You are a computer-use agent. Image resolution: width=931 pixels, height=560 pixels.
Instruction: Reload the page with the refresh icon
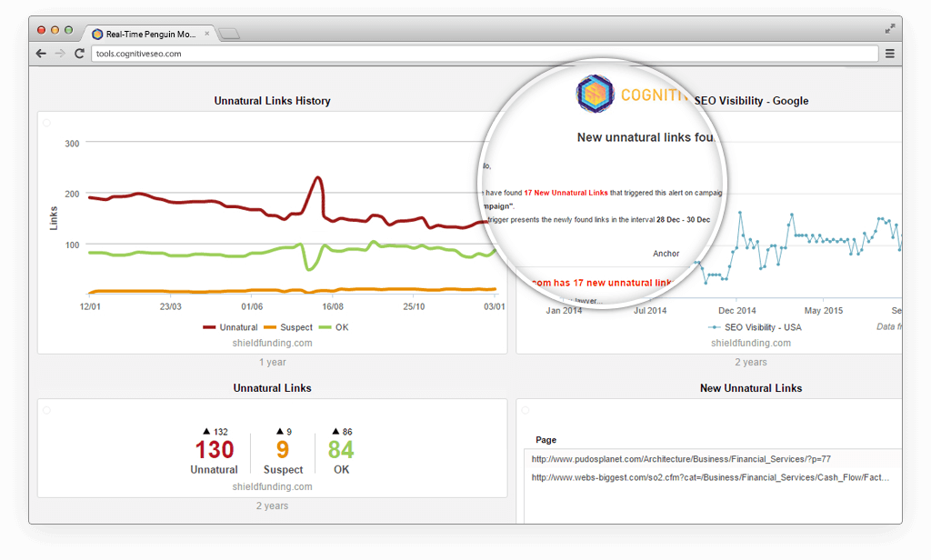click(79, 54)
